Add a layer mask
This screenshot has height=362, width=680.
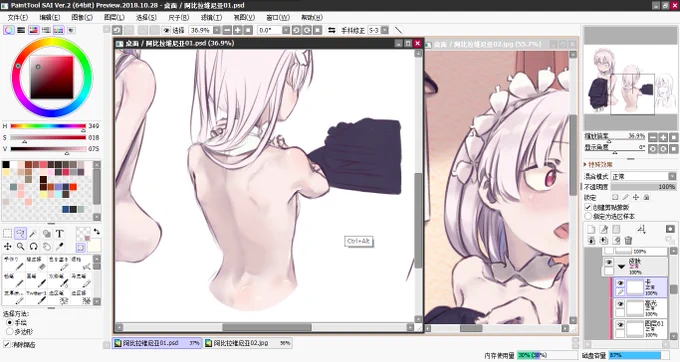(x=670, y=229)
